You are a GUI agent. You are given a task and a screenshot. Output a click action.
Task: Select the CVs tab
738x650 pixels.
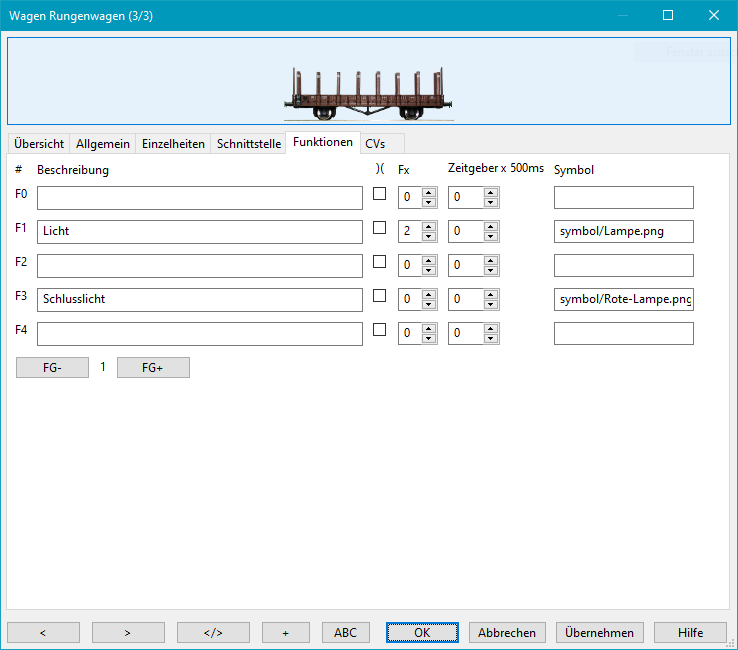coord(375,144)
